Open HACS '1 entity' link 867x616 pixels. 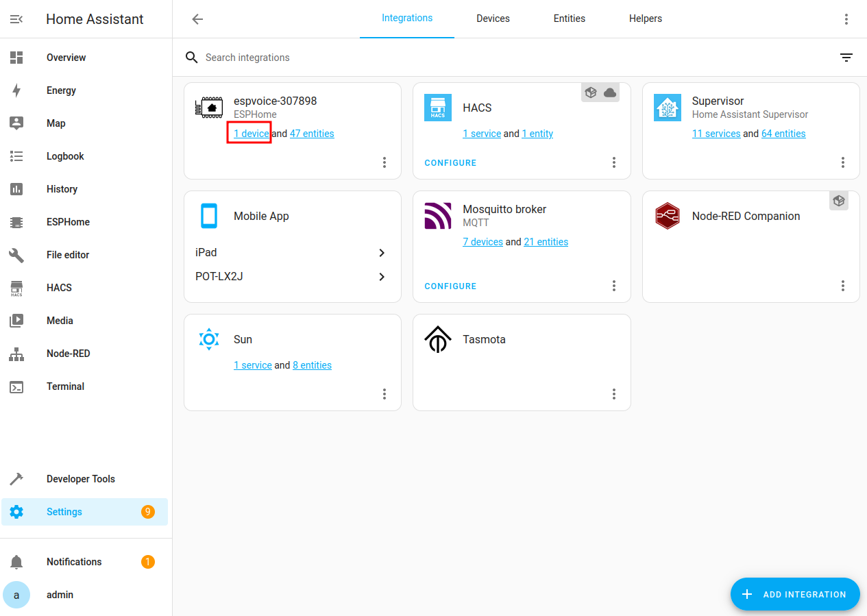coord(537,134)
